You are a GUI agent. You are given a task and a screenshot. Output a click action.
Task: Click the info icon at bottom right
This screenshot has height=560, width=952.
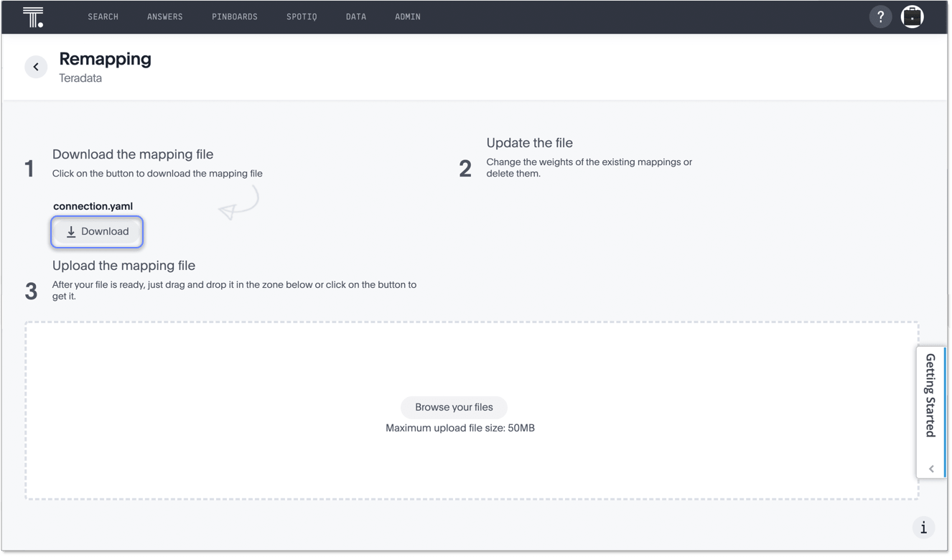point(923,527)
